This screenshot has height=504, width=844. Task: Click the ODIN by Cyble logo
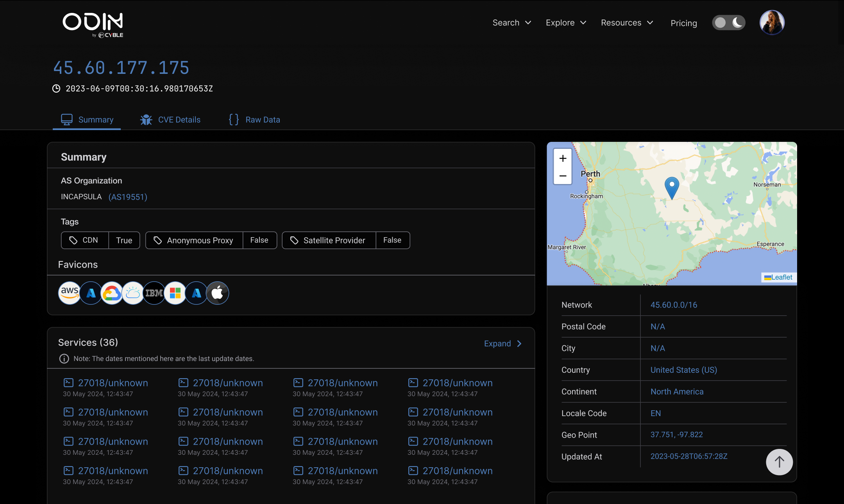(93, 25)
